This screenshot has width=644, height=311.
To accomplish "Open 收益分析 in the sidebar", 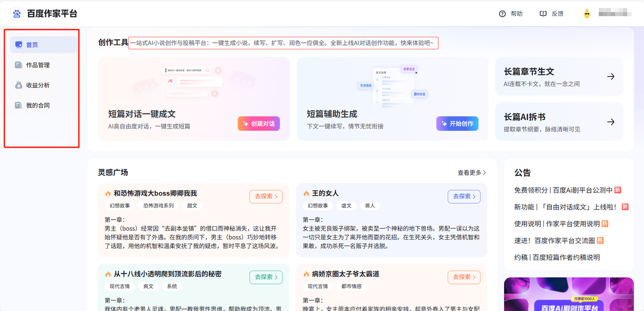I will tap(44, 85).
